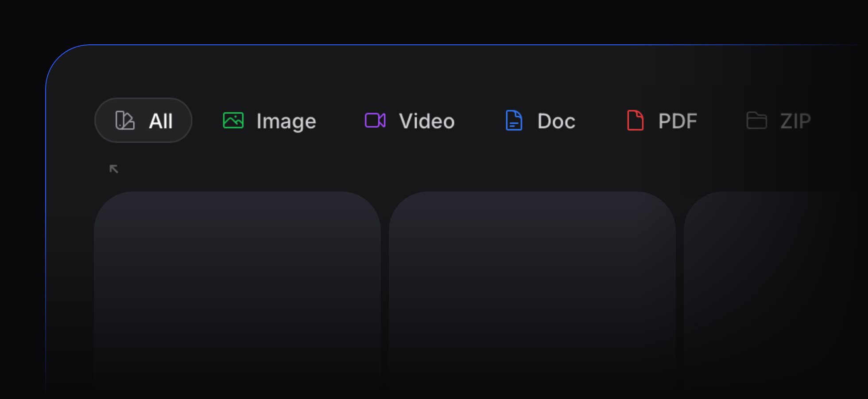Click the gray ZIP folder icon

pyautogui.click(x=756, y=120)
